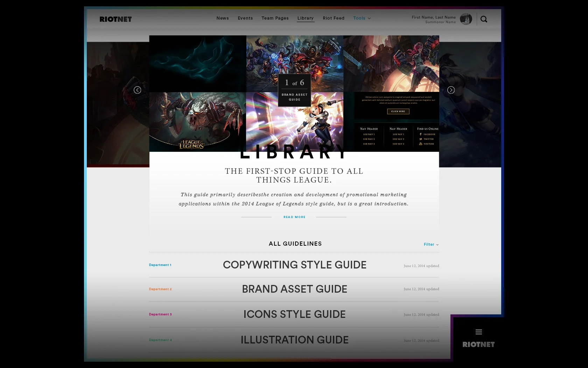Screen dimensions: 588x368
Task: Select Department 4 label
Action: (160, 340)
